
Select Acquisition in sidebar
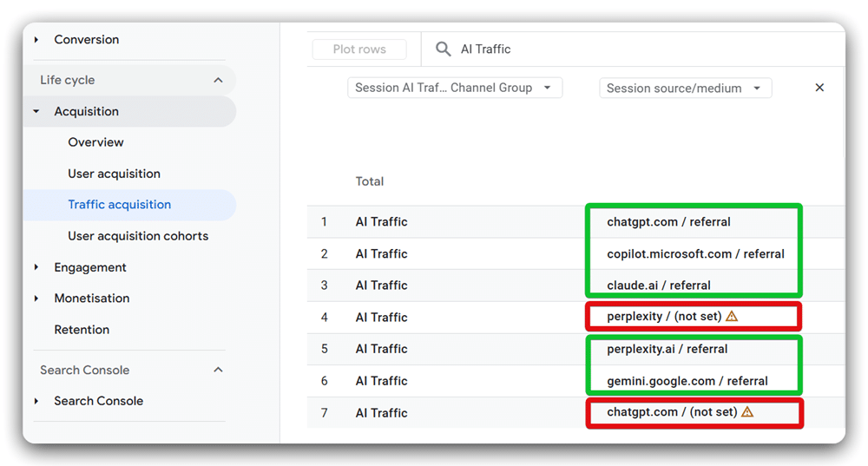(86, 111)
